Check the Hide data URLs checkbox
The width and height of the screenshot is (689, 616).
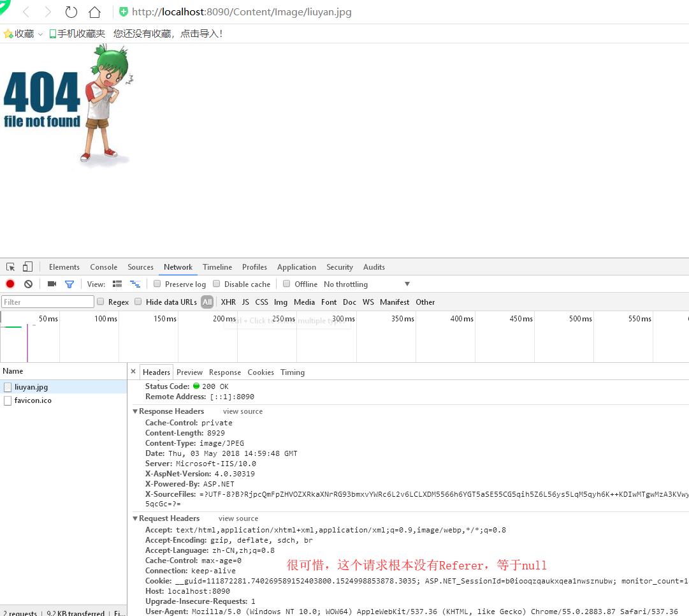(x=138, y=302)
